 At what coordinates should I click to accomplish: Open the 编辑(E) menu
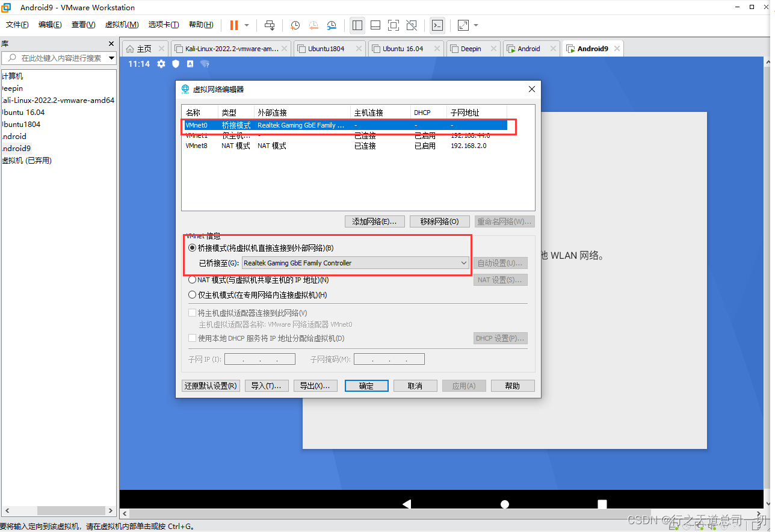(50, 25)
